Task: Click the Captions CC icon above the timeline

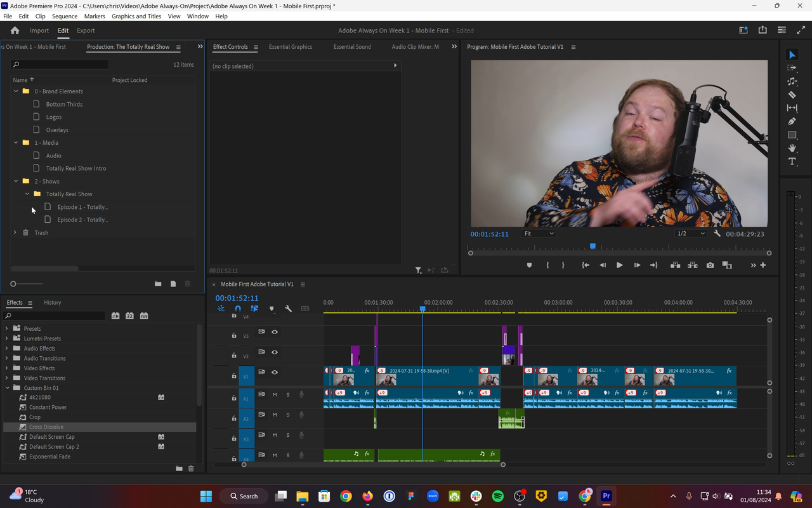Action: (305, 309)
